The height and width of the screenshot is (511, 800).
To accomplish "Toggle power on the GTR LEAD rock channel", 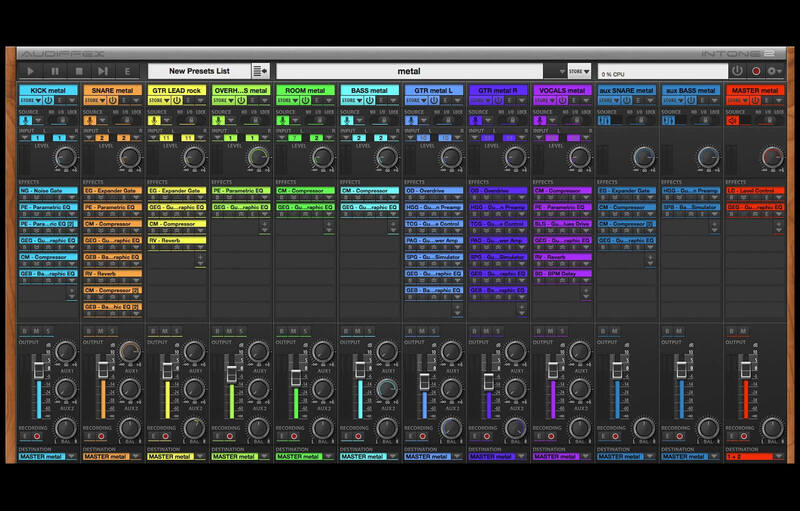I will (x=177, y=100).
